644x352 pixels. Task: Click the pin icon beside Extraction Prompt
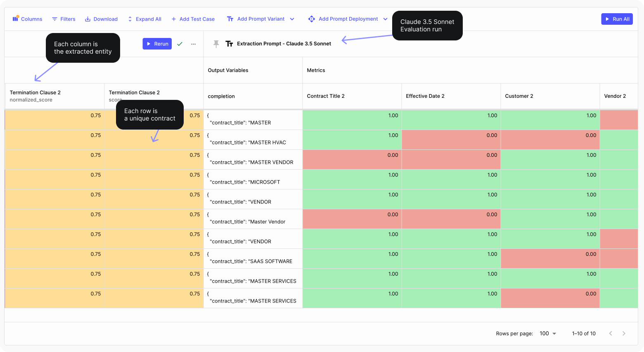coord(216,44)
